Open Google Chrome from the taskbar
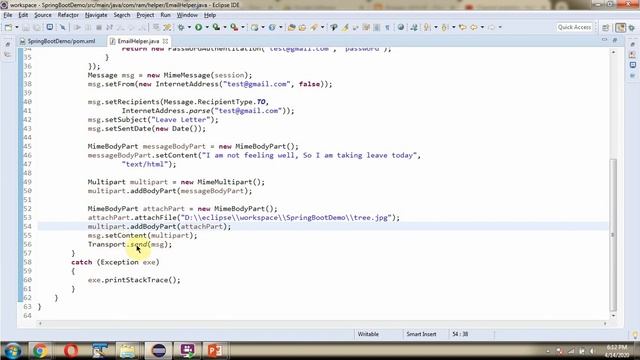The height and width of the screenshot is (360, 640). point(40,351)
